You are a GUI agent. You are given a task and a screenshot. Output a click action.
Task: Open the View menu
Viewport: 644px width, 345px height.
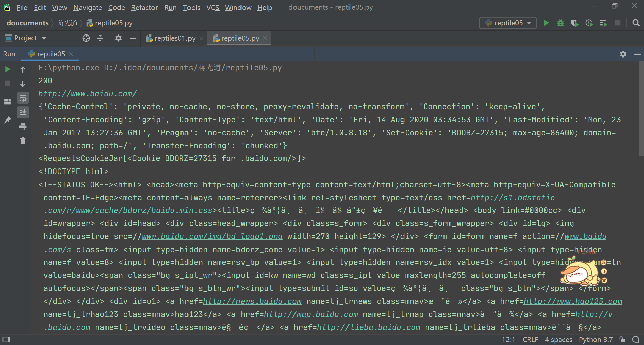tap(60, 7)
